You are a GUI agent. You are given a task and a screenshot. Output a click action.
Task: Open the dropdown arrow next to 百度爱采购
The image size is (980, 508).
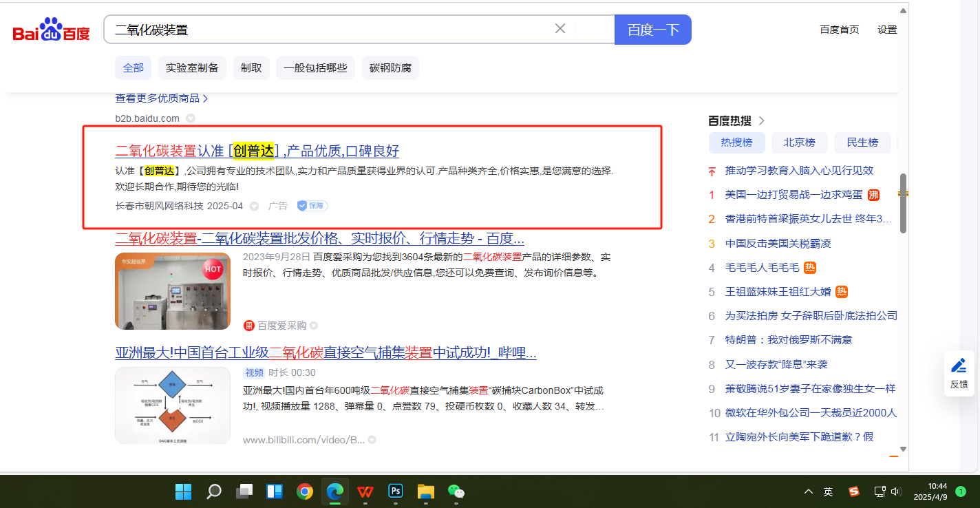(314, 326)
